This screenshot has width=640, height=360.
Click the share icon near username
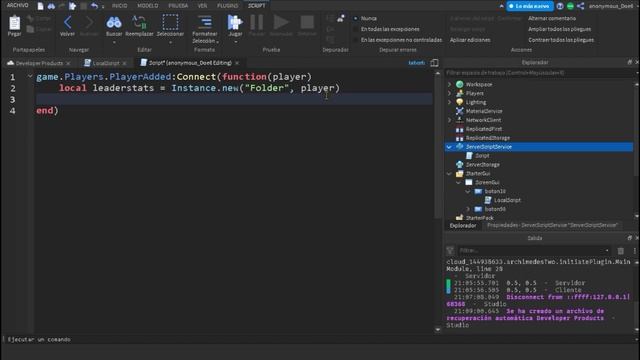click(x=581, y=6)
